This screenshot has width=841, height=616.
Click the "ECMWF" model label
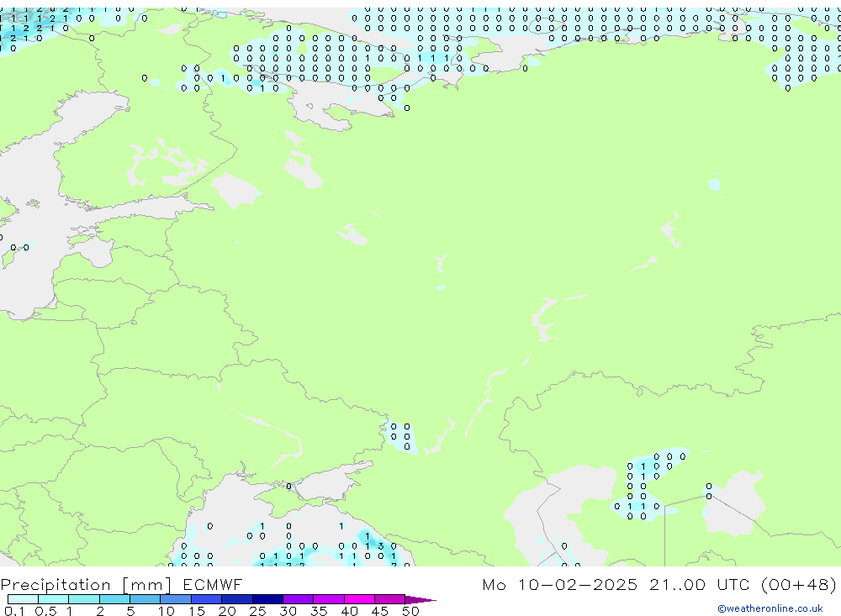(213, 584)
